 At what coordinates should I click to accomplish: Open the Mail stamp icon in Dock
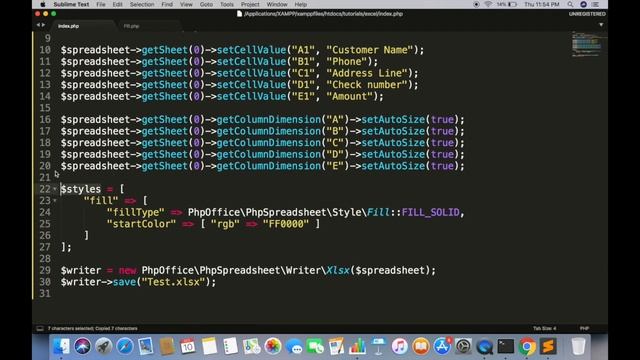[146, 347]
